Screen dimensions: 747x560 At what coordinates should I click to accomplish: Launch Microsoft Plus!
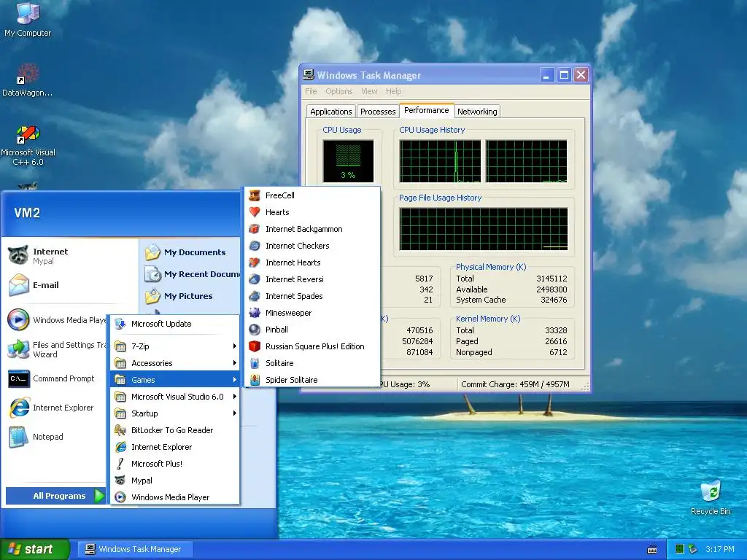tap(175, 463)
